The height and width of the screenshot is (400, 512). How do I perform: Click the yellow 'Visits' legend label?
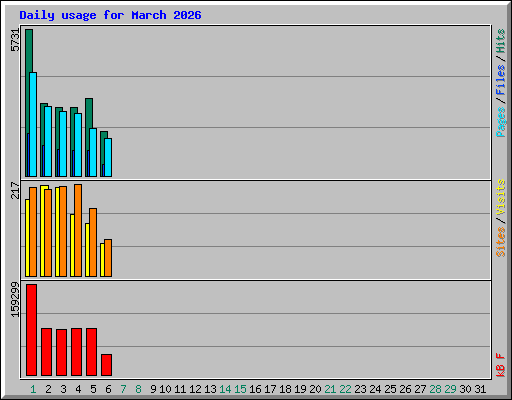501,198
